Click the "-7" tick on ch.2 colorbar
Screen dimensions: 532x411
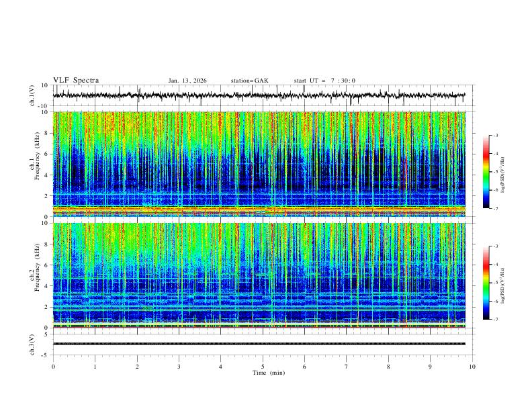pyautogui.click(x=495, y=320)
